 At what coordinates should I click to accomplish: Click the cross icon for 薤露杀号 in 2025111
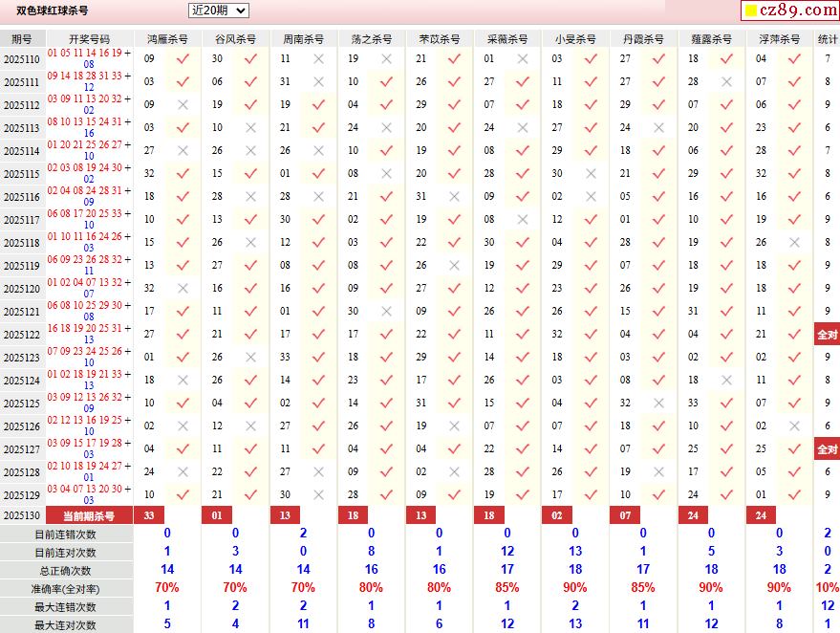point(726,81)
